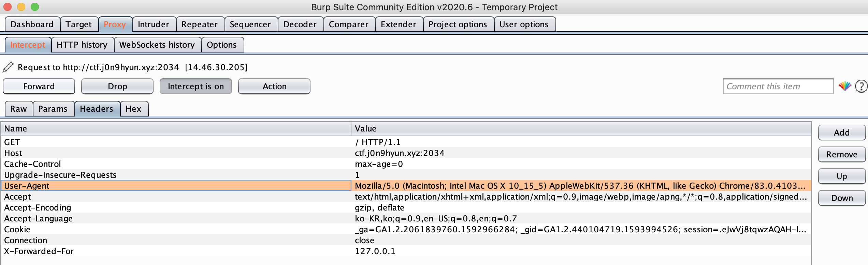
Task: Switch to the Dashboard tab
Action: pos(32,24)
